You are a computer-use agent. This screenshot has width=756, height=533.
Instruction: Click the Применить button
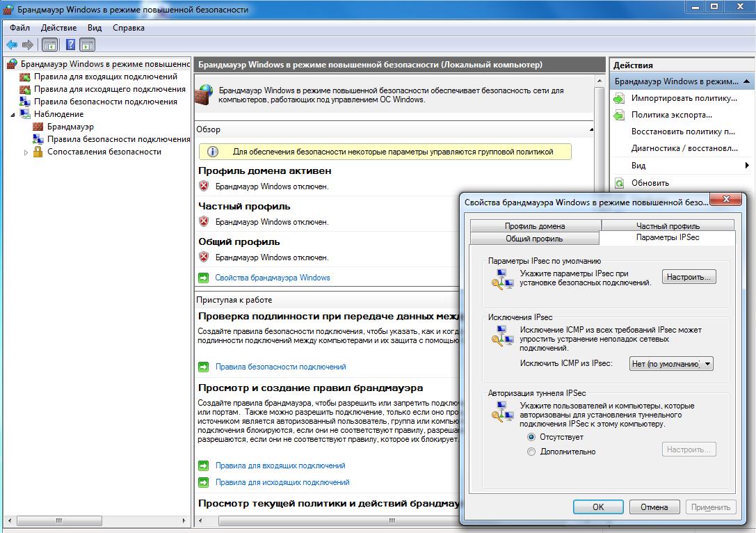(x=711, y=507)
